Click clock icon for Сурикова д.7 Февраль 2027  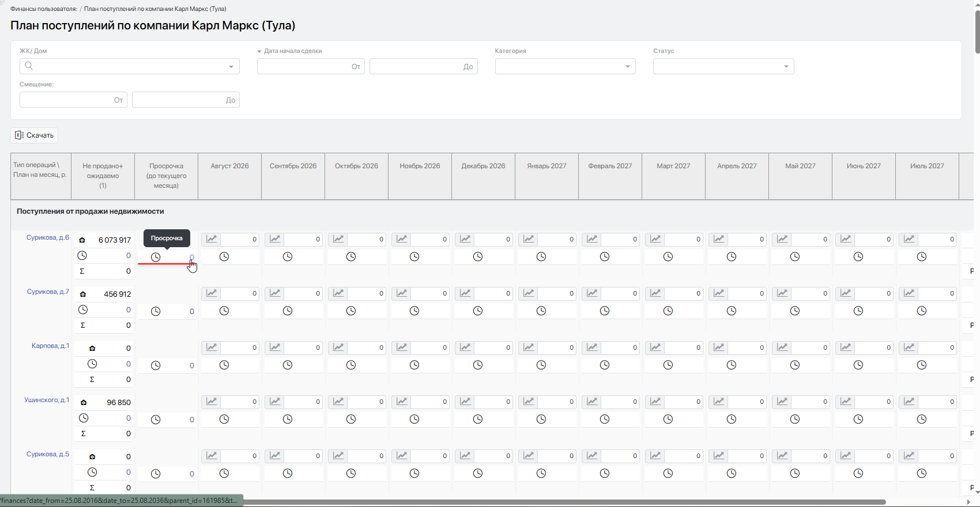tap(605, 311)
